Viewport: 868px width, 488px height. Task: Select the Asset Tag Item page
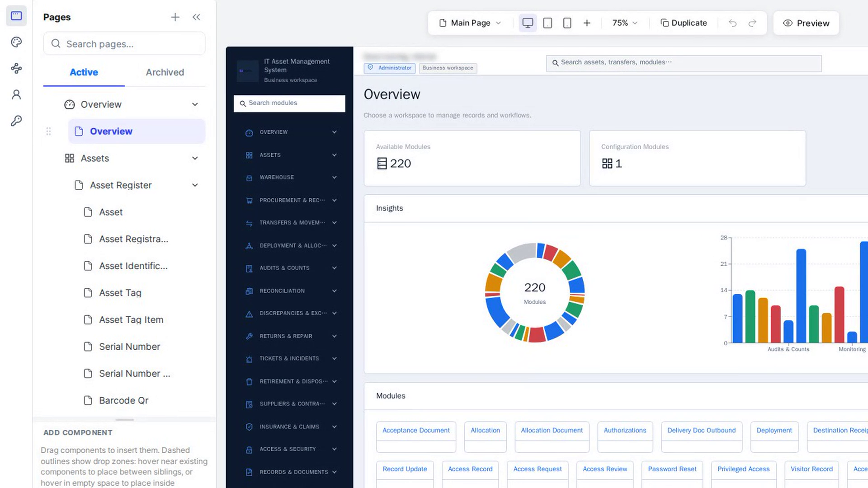[131, 320]
